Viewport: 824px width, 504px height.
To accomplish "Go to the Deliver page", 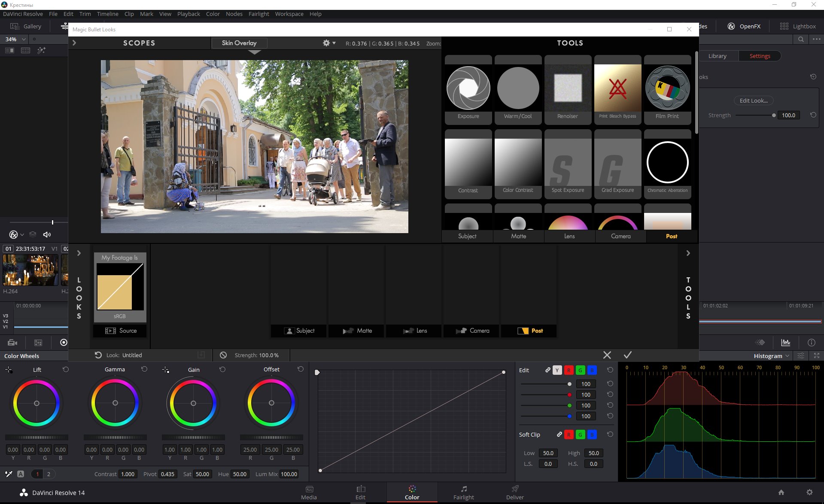I will [515, 492].
